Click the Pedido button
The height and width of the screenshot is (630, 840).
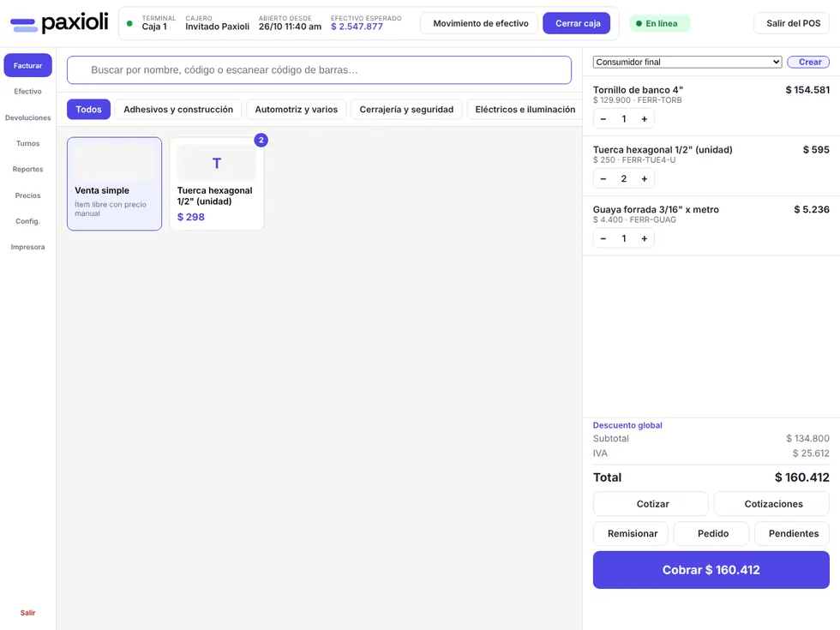[x=712, y=533]
